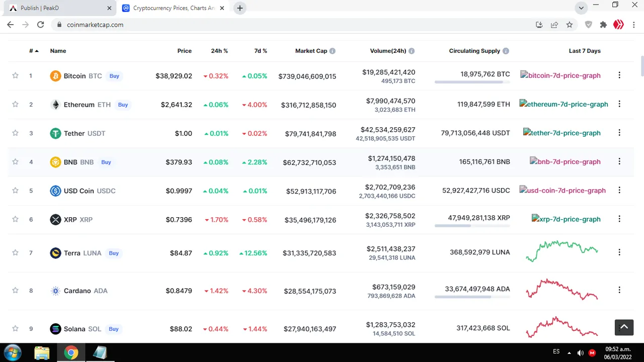Star Ethereum to add to watchlist
This screenshot has width=644, height=362.
click(x=15, y=104)
